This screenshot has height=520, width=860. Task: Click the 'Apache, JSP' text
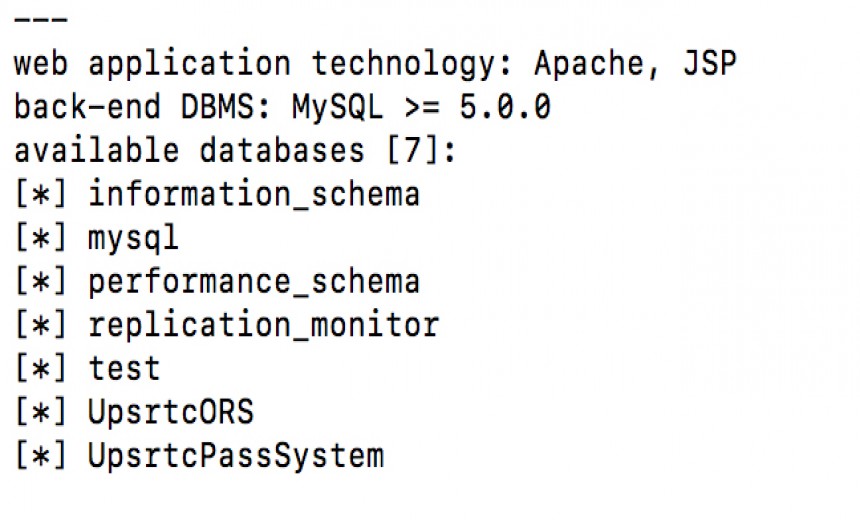[635, 63]
